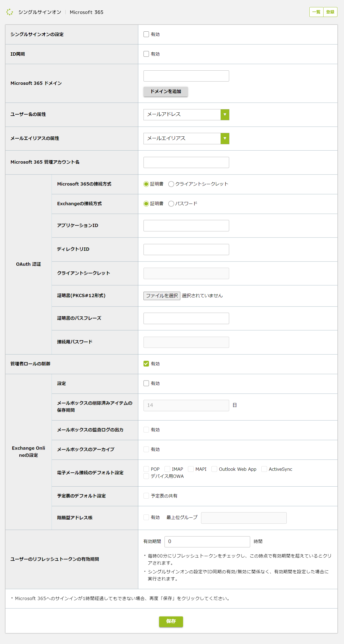Image resolution: width=344 pixels, height=644 pixels.
Task: Click the green 保存 button
Action: pyautogui.click(x=171, y=621)
